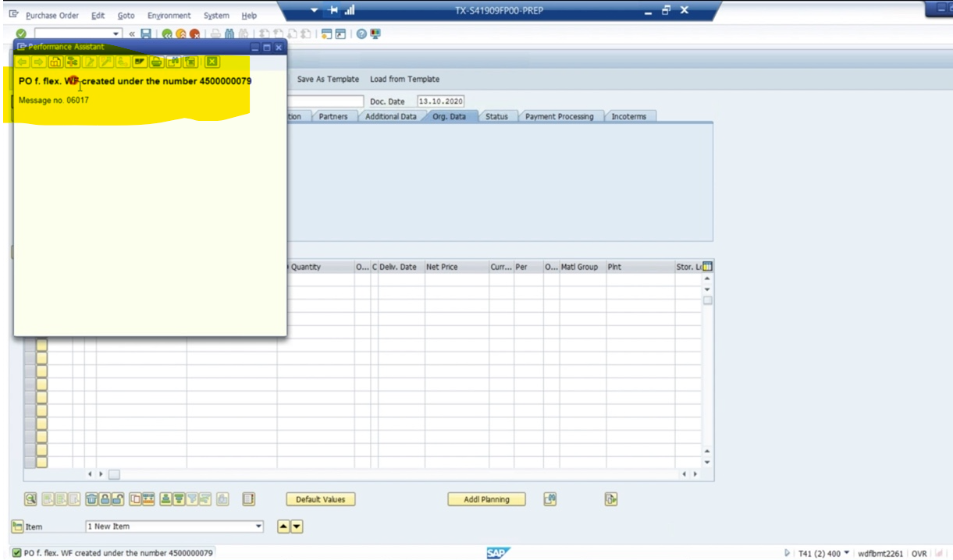Click the next item down-arrow button

click(x=297, y=526)
